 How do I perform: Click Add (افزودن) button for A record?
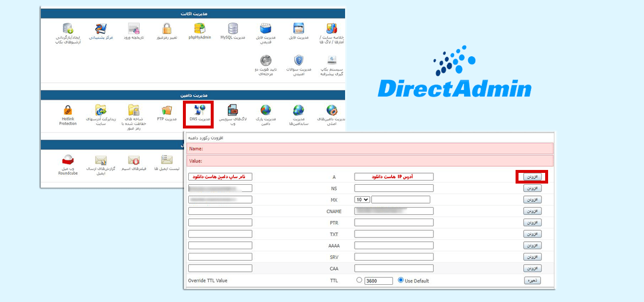(x=532, y=176)
